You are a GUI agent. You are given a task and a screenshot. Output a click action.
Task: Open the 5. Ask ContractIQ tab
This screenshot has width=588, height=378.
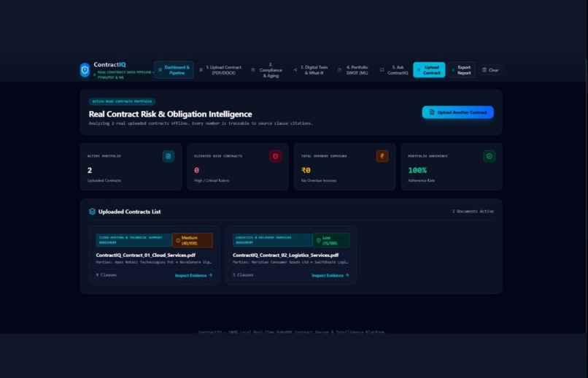(394, 70)
